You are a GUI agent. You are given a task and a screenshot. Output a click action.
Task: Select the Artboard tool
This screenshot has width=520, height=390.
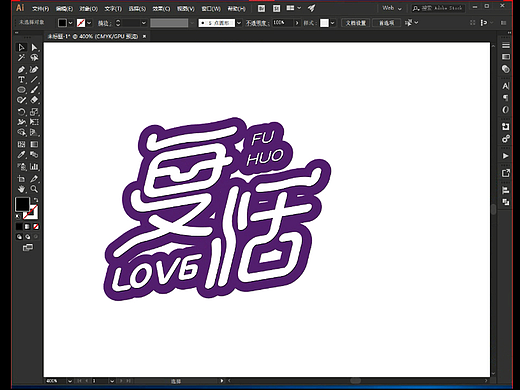tap(21, 179)
